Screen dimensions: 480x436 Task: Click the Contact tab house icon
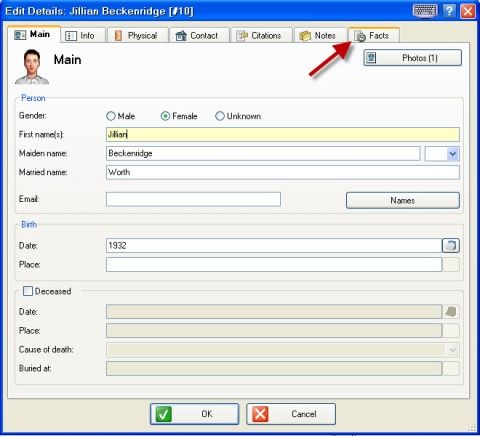point(181,36)
